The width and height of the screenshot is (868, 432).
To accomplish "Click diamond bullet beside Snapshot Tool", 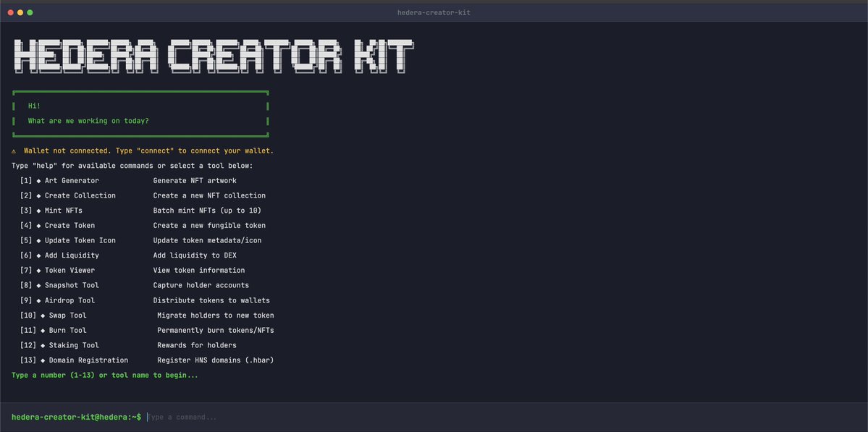I will click(x=39, y=285).
